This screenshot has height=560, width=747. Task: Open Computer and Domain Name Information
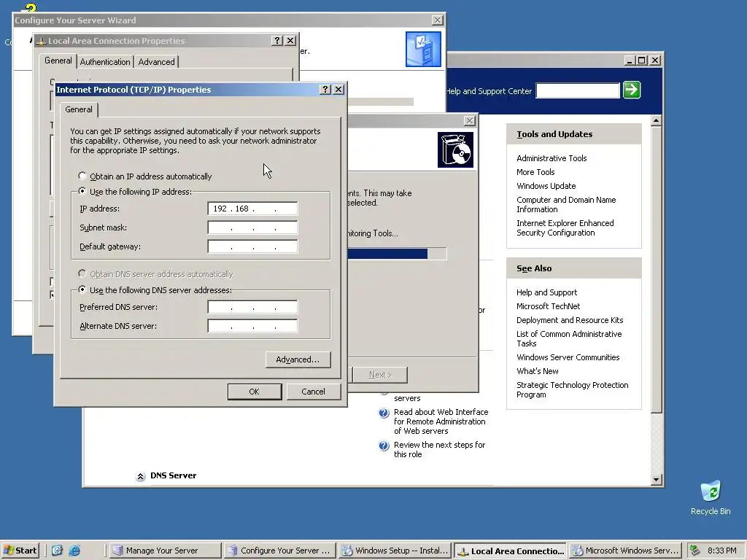coord(566,204)
